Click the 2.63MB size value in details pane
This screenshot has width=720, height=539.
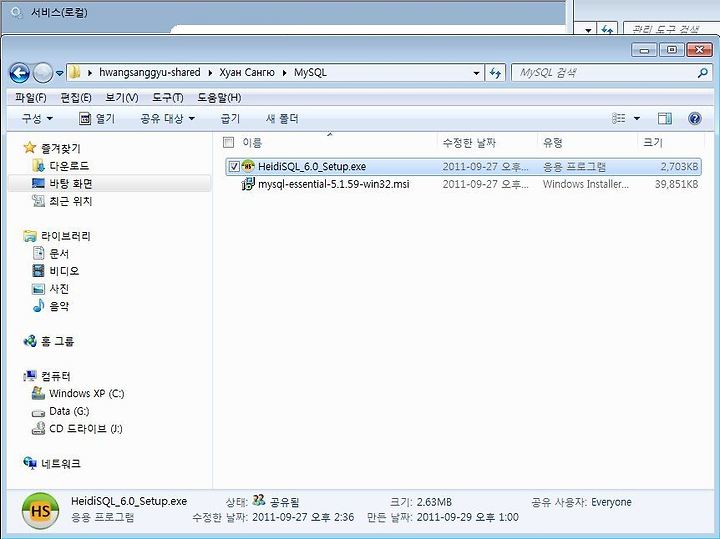pos(433,502)
